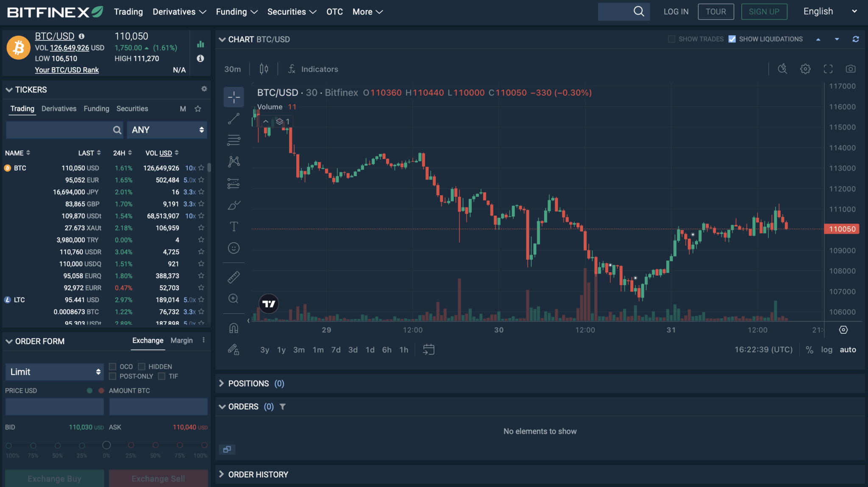Screen dimensions: 868x487
Task: Open the tickers settings gear
Action: click(x=204, y=89)
